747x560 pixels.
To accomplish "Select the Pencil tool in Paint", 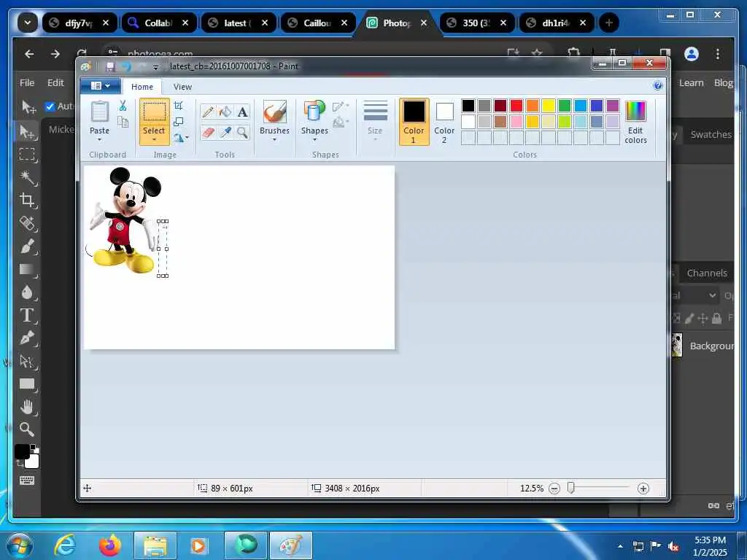I will [x=208, y=112].
